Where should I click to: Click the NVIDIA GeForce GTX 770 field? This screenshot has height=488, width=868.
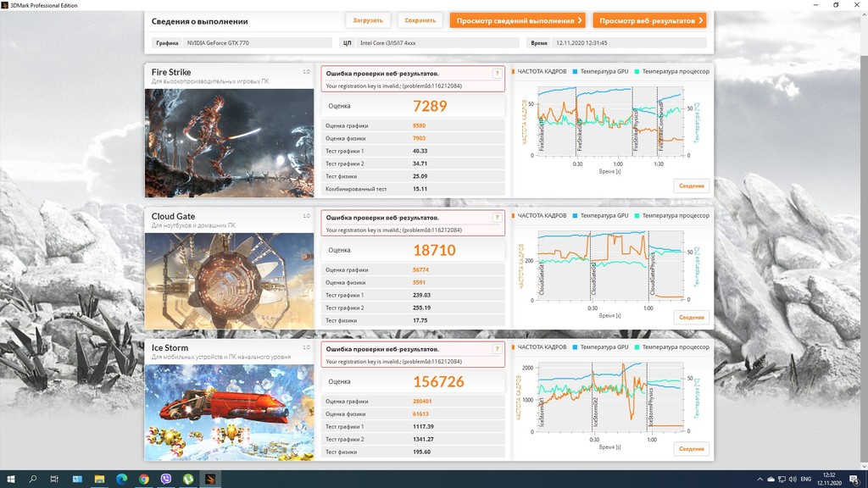258,42
